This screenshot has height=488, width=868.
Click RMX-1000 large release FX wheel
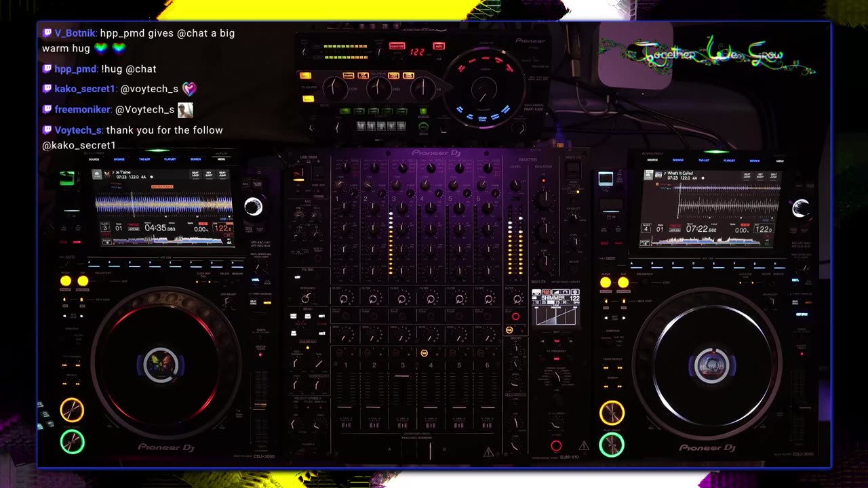(484, 89)
